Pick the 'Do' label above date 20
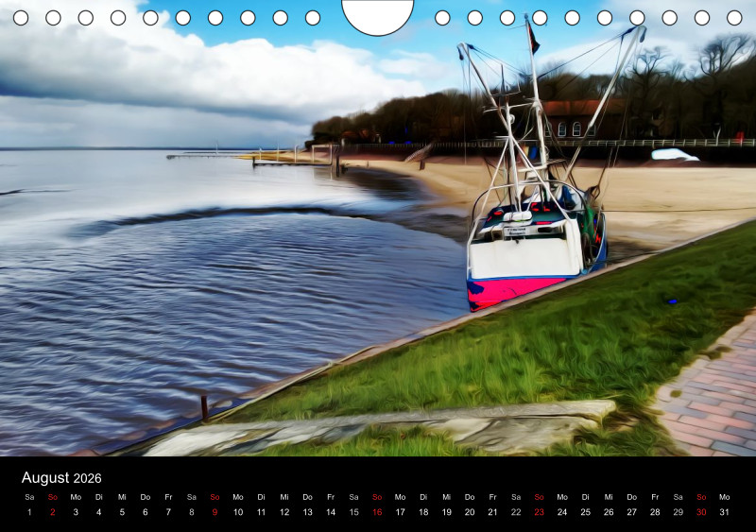 tap(470, 497)
